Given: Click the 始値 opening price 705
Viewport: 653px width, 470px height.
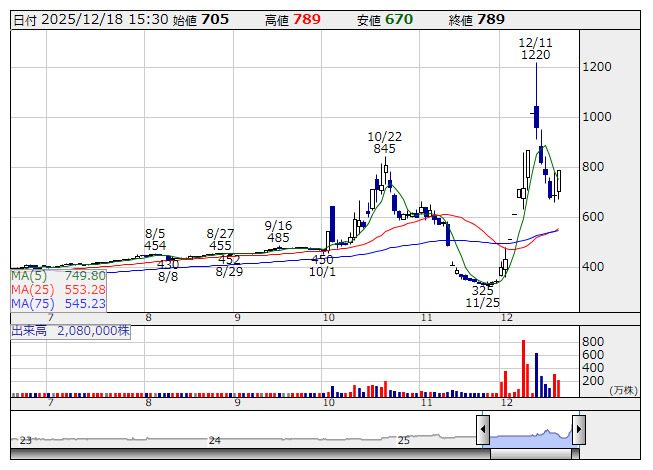Looking at the screenshot, I should point(215,19).
